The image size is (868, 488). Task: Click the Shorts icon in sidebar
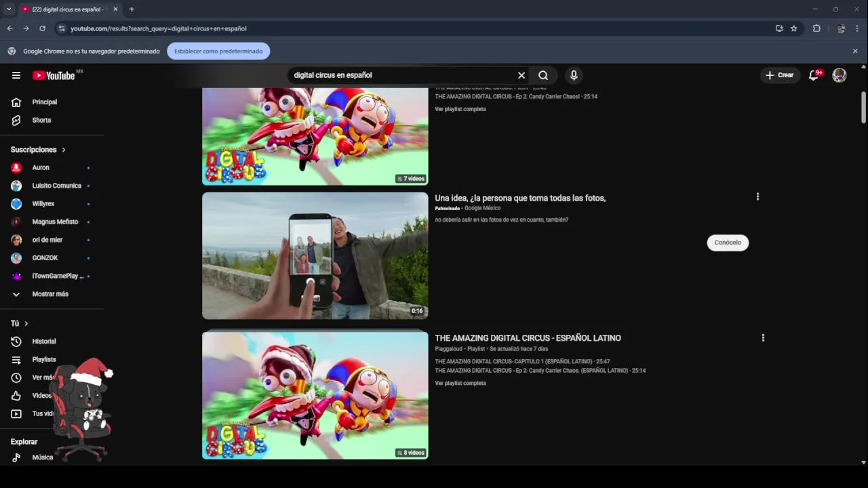click(x=16, y=120)
